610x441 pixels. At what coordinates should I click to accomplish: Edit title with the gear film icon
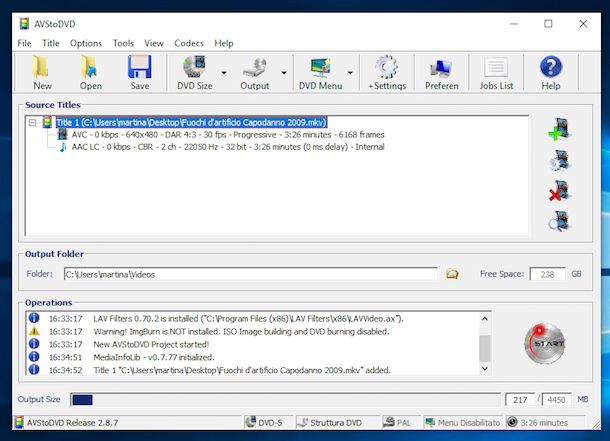[x=560, y=160]
